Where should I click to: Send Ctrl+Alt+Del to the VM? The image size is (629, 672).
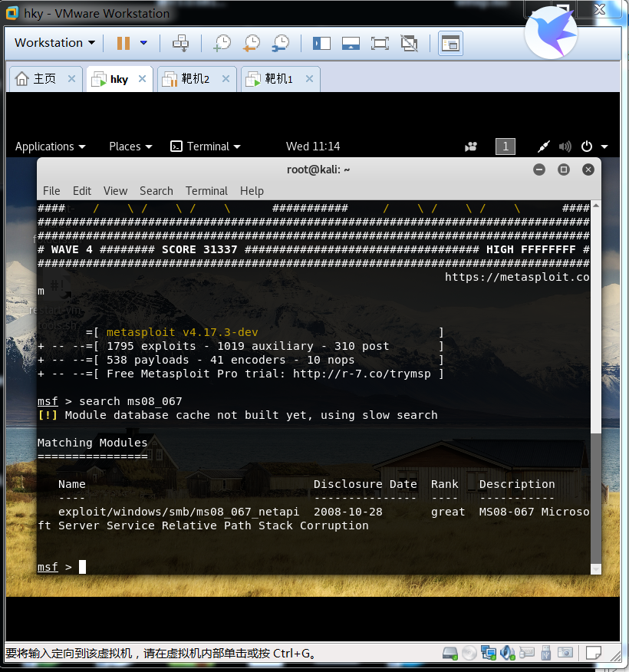(180, 43)
